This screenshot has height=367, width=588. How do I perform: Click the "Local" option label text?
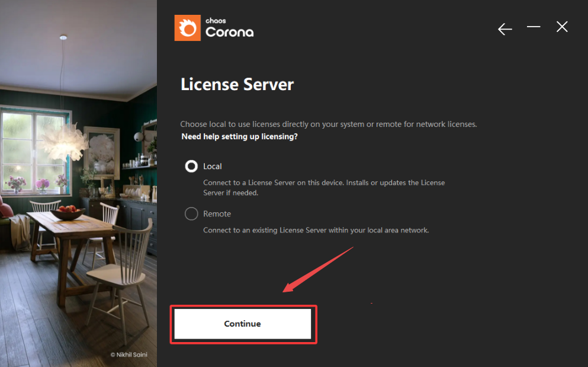(x=213, y=167)
